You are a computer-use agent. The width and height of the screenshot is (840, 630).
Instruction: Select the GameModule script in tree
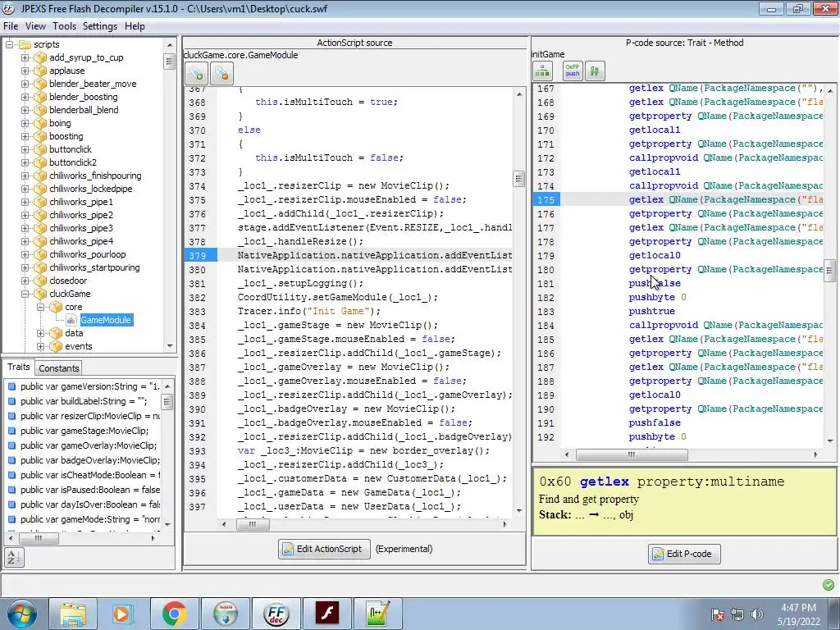106,320
